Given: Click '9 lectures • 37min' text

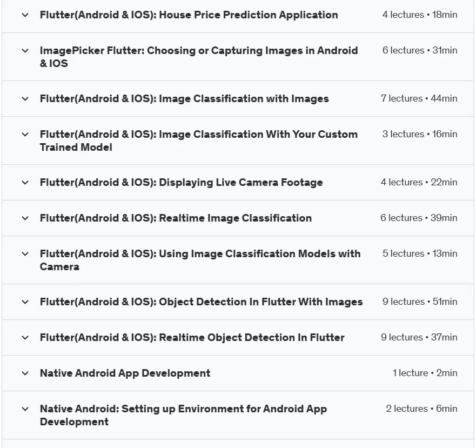Looking at the screenshot, I should [x=419, y=337].
